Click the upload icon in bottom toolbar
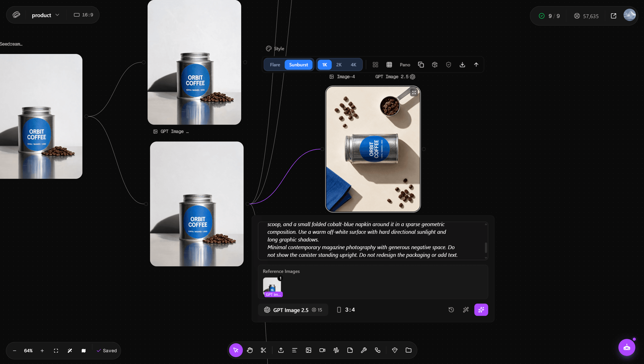Screen dimensions: 644x364 coord(281,350)
